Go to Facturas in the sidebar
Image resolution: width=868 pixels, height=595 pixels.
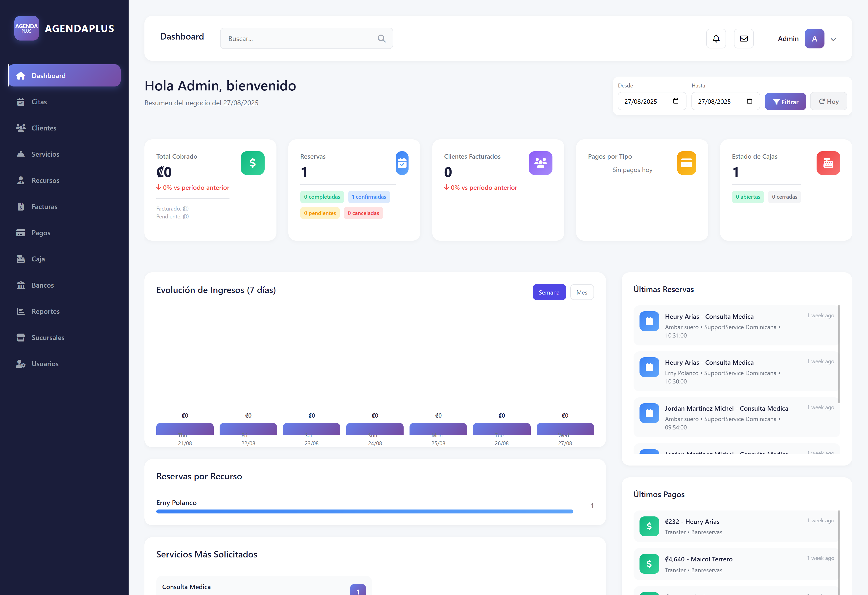coord(45,206)
